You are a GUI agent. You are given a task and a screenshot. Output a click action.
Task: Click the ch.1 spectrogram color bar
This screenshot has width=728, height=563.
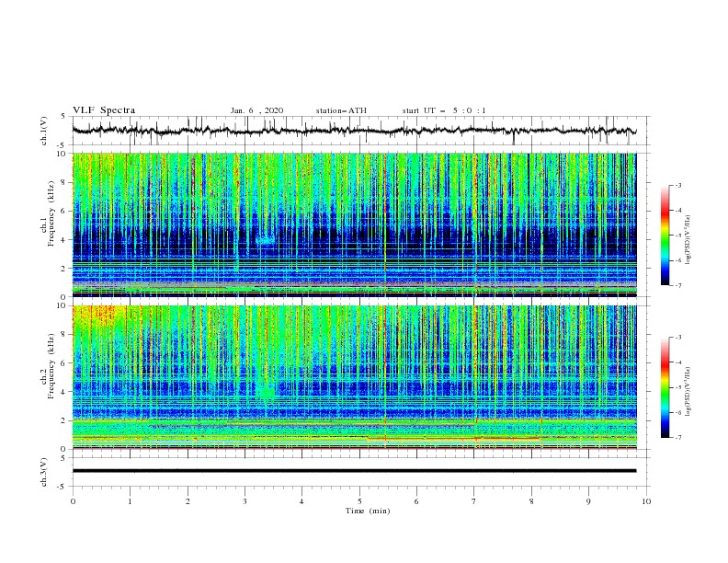[665, 235]
